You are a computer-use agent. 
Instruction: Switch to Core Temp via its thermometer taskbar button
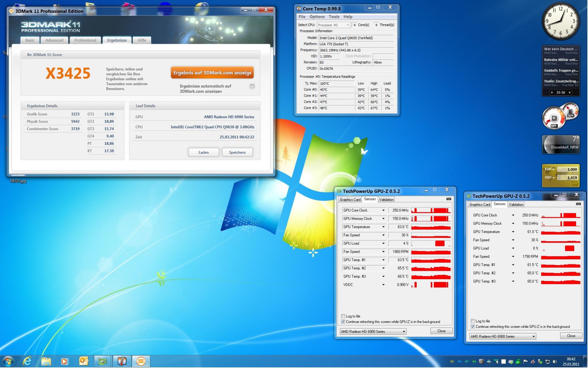point(122,361)
